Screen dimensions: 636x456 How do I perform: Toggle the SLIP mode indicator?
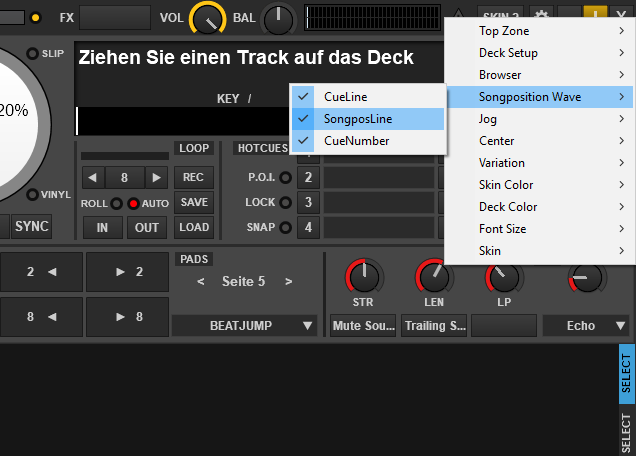coord(32,53)
